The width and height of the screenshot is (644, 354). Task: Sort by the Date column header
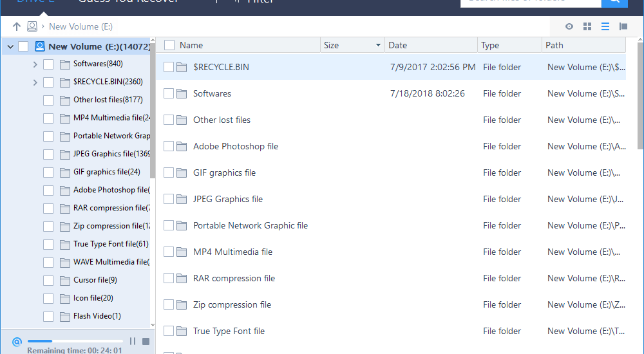coord(397,45)
